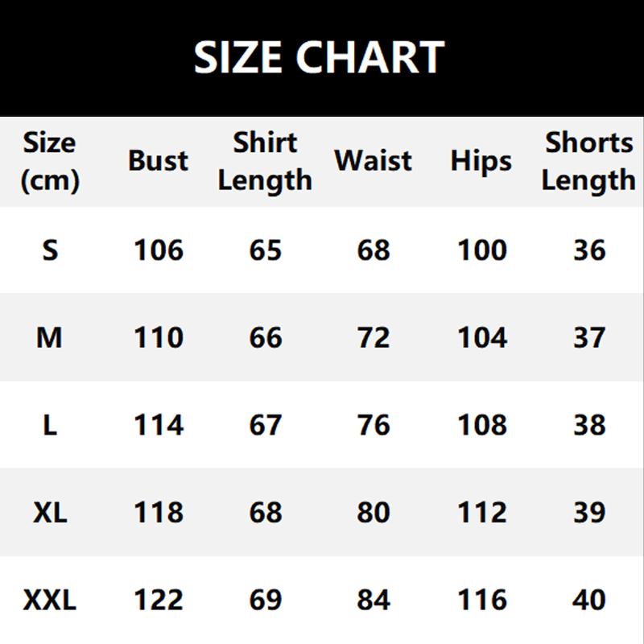Click bust value 106 for size S
This screenshot has width=644, height=644.
coord(159,250)
